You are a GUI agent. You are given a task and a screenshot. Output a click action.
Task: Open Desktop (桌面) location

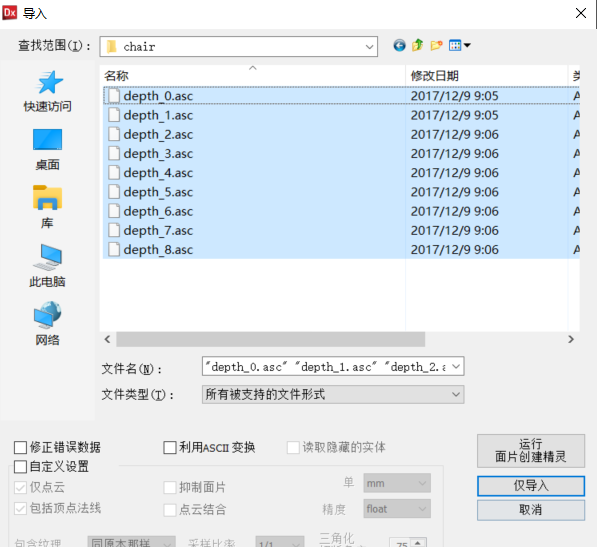tap(48, 149)
